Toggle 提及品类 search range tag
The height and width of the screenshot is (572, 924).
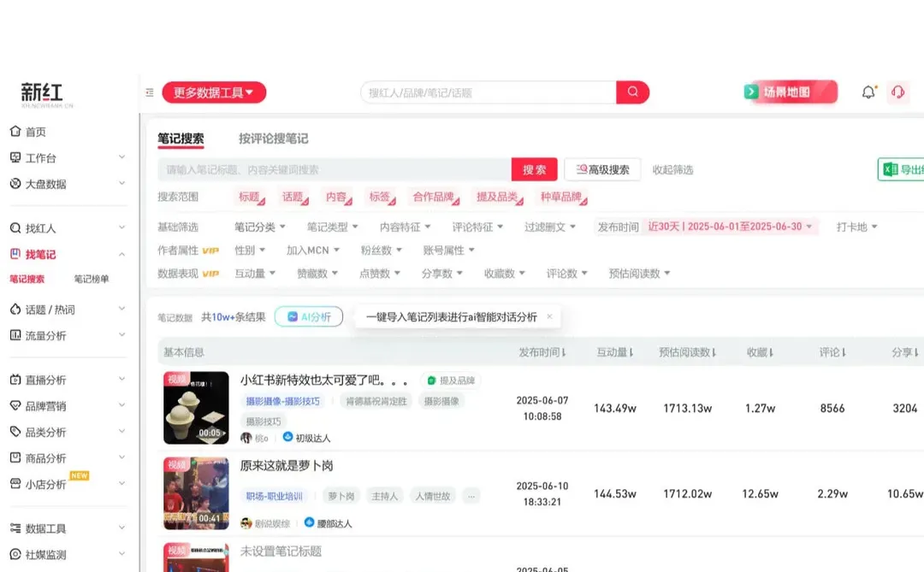[x=499, y=197]
